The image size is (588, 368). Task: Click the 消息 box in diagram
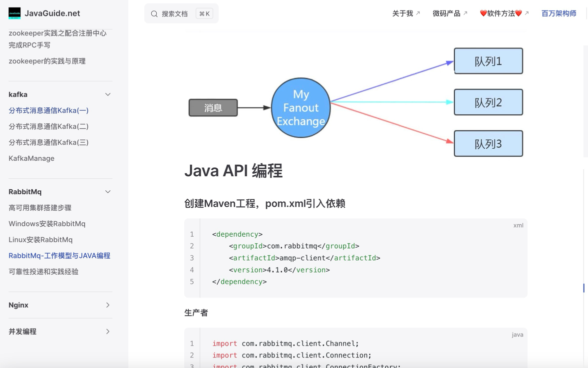click(213, 108)
